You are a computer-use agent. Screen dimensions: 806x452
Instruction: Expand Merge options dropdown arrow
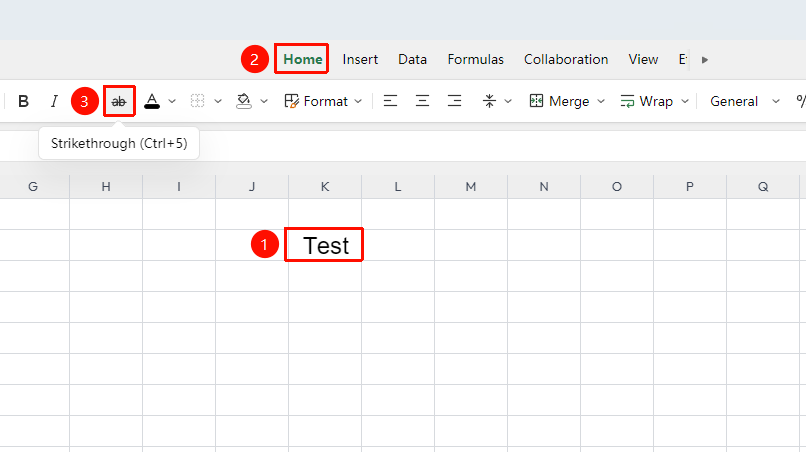pos(601,101)
